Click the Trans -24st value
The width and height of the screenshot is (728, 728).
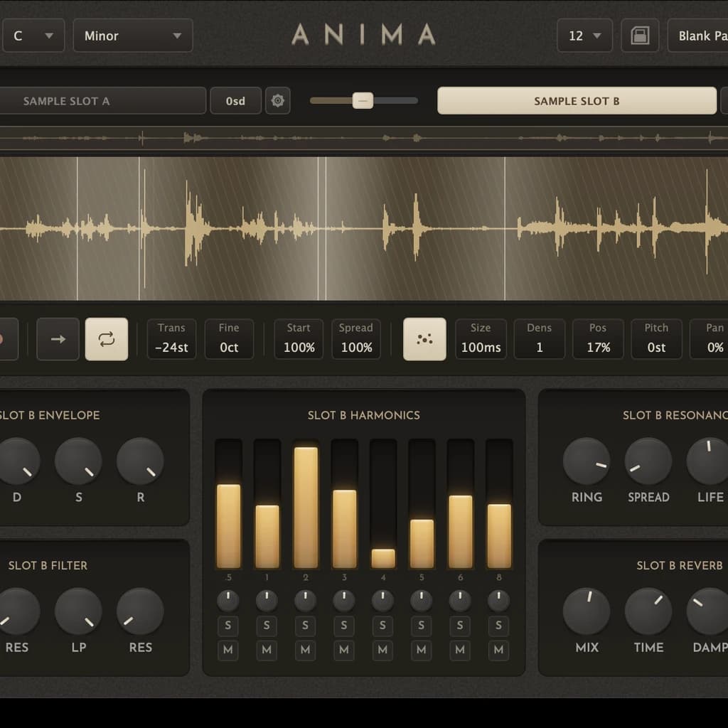[171, 339]
